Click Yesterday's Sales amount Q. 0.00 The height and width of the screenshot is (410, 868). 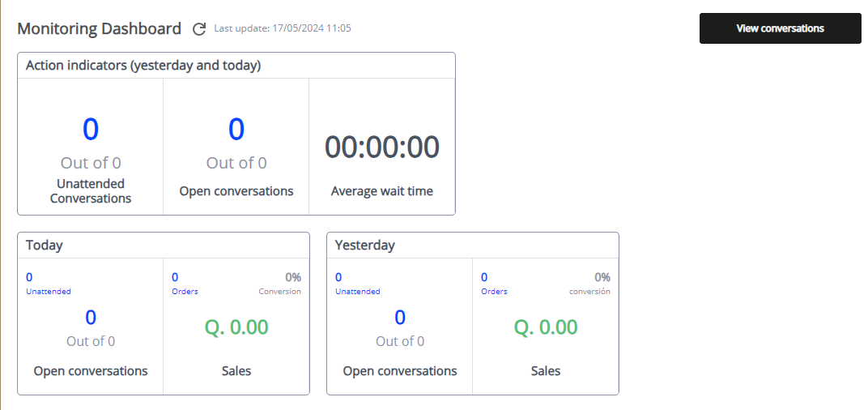546,327
